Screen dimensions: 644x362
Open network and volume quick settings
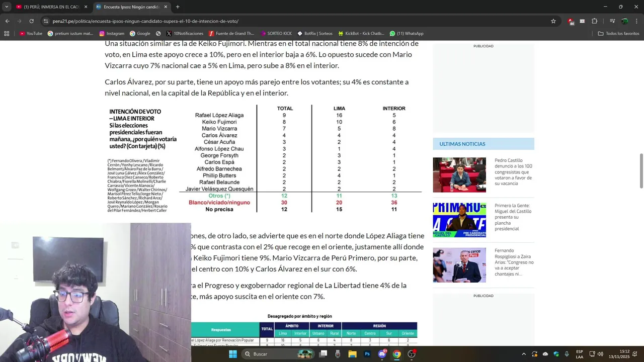tap(597, 354)
